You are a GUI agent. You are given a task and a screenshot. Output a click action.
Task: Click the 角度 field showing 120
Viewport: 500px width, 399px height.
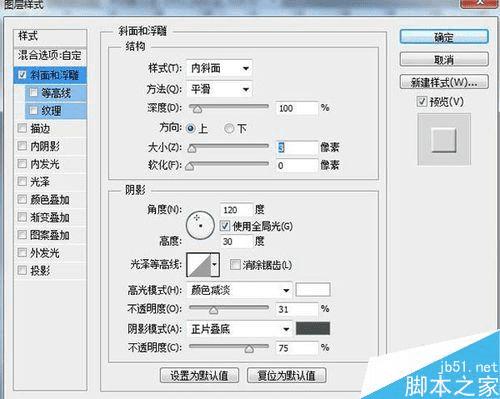point(236,210)
